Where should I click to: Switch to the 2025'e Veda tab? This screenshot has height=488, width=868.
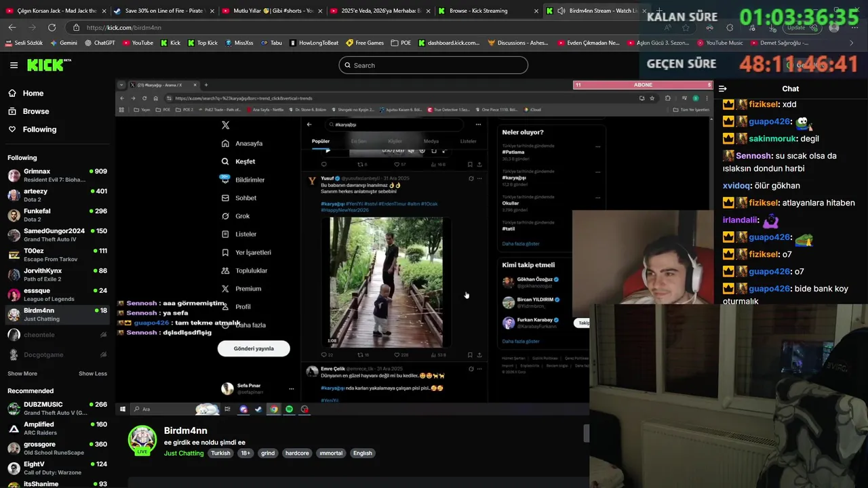point(380,11)
